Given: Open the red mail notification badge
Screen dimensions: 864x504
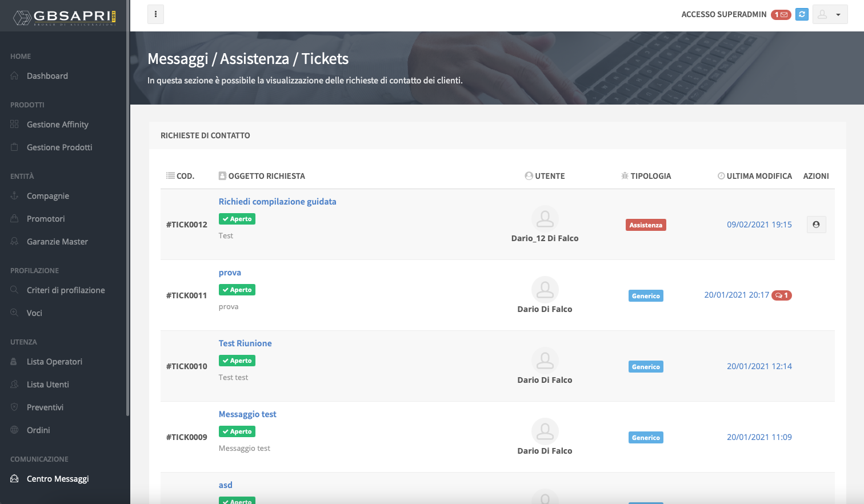Looking at the screenshot, I should (781, 15).
